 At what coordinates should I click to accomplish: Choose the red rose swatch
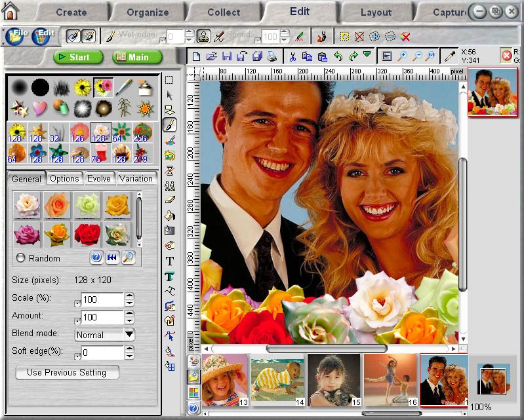click(87, 235)
